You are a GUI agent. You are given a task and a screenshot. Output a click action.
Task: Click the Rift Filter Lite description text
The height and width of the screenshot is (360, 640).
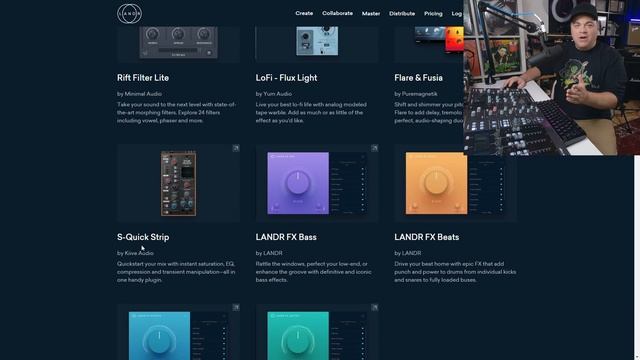pyautogui.click(x=176, y=113)
